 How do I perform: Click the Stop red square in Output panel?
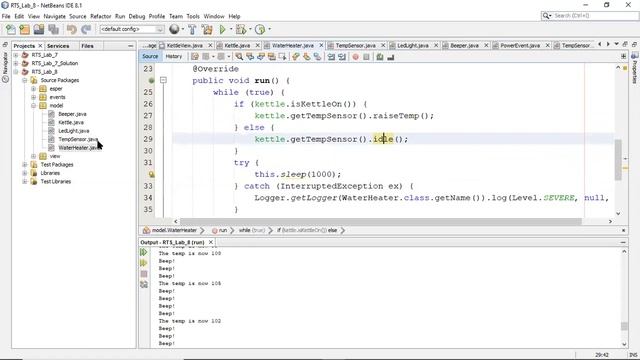(144, 274)
